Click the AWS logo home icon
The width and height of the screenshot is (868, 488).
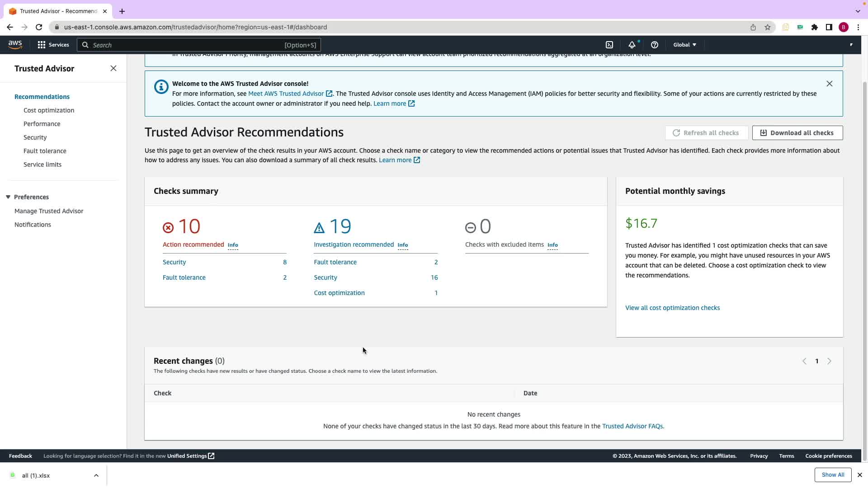(x=15, y=44)
